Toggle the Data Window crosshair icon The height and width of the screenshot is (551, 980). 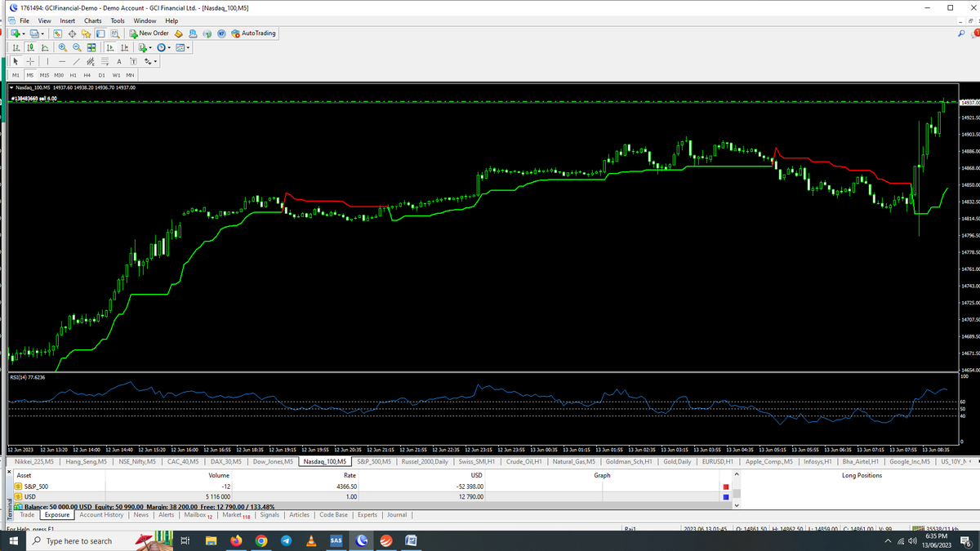click(72, 33)
